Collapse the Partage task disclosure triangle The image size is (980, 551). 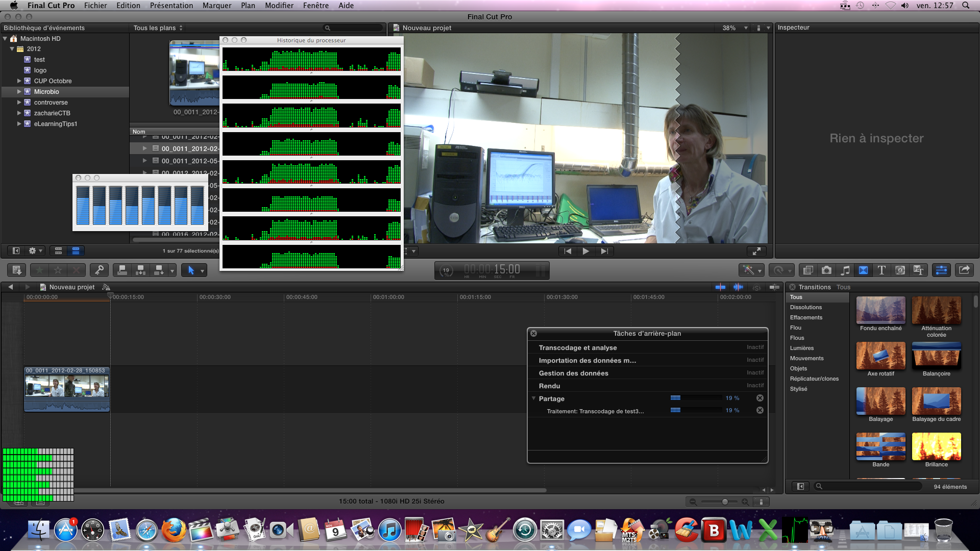click(x=533, y=398)
